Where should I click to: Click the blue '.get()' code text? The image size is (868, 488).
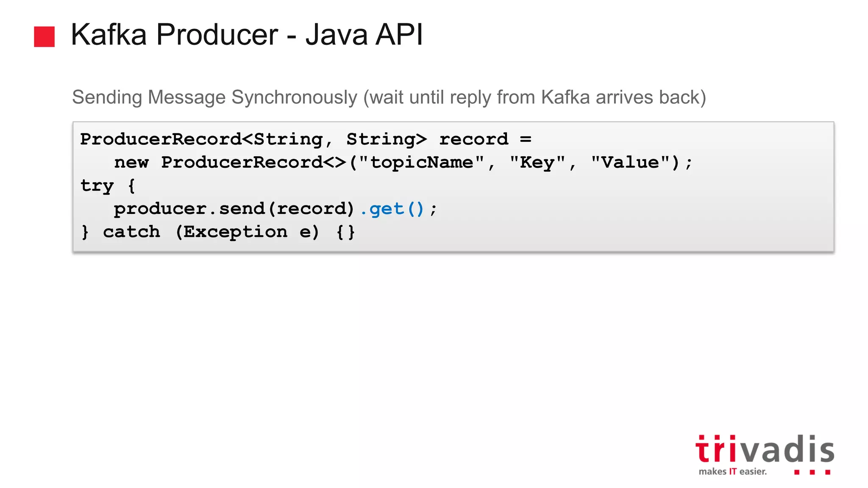tap(392, 209)
